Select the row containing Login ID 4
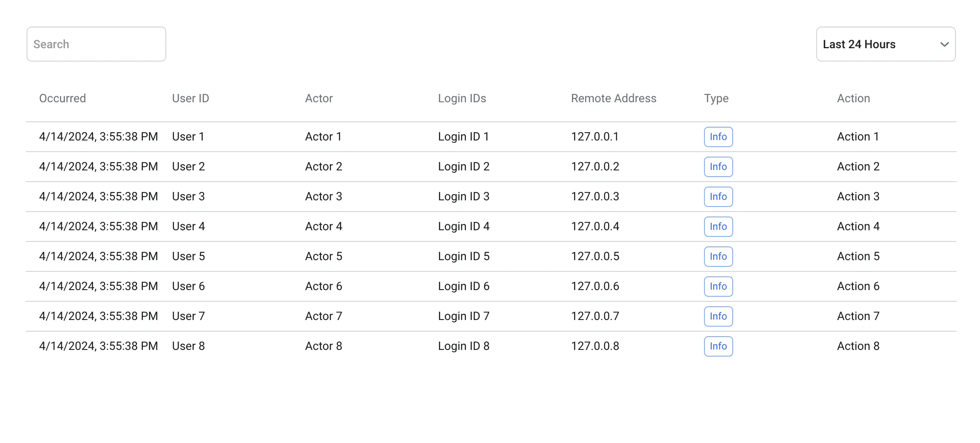The image size is (980, 443). point(463,226)
